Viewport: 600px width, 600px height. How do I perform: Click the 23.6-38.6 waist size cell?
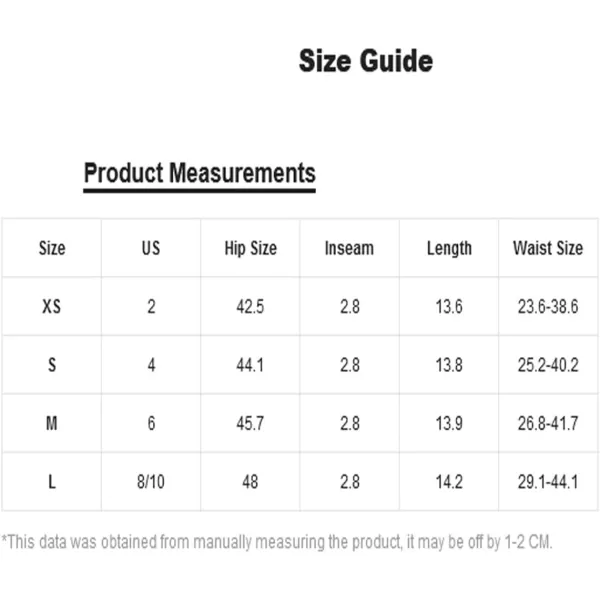[547, 307]
